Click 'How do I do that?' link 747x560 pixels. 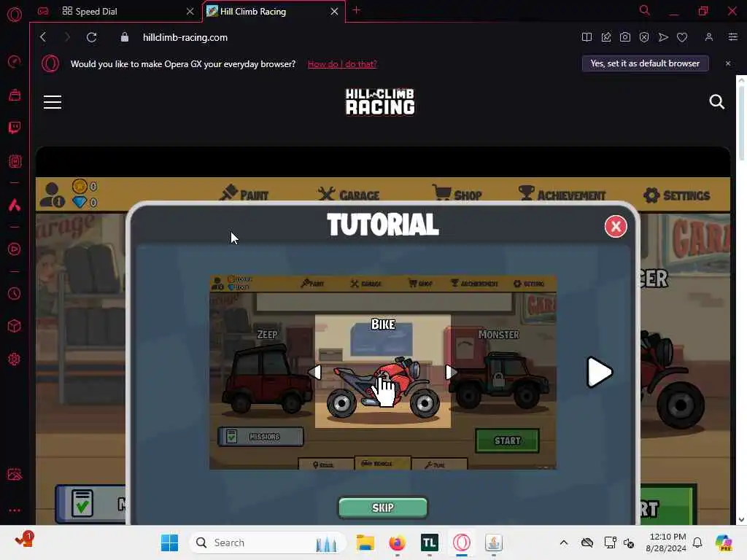point(342,64)
